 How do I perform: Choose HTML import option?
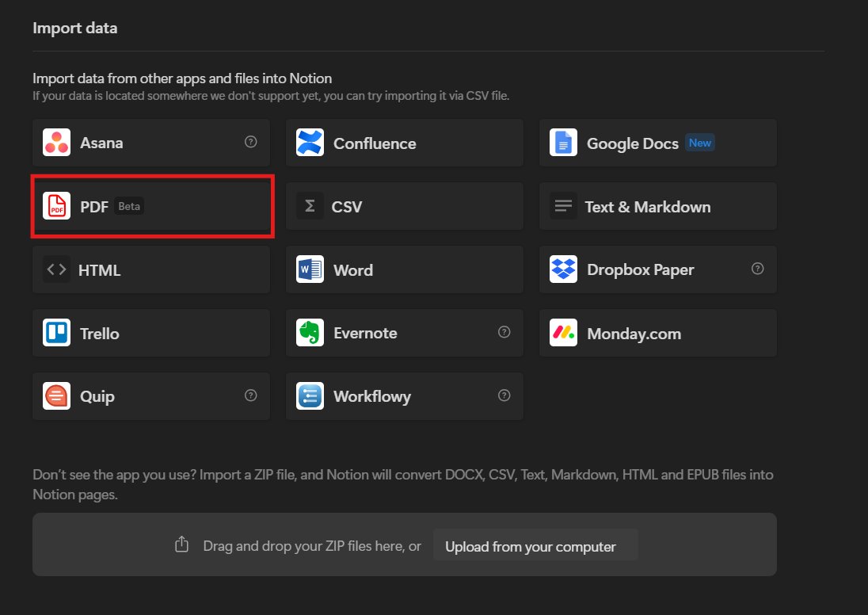pyautogui.click(x=151, y=269)
